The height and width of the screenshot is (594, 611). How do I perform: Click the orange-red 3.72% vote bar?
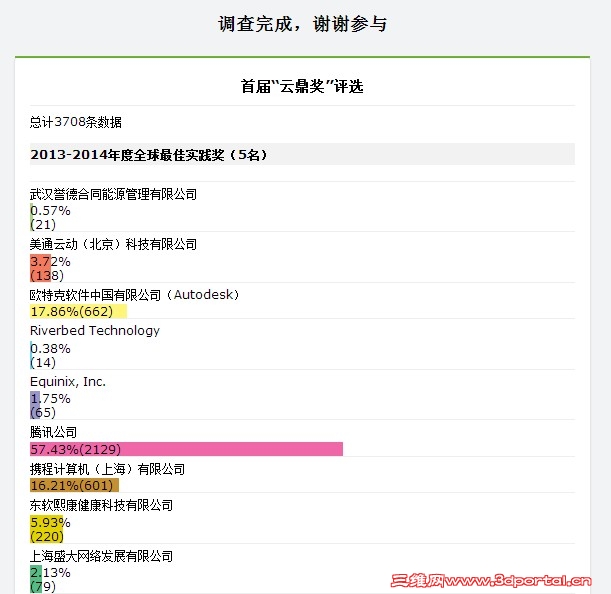tap(41, 268)
